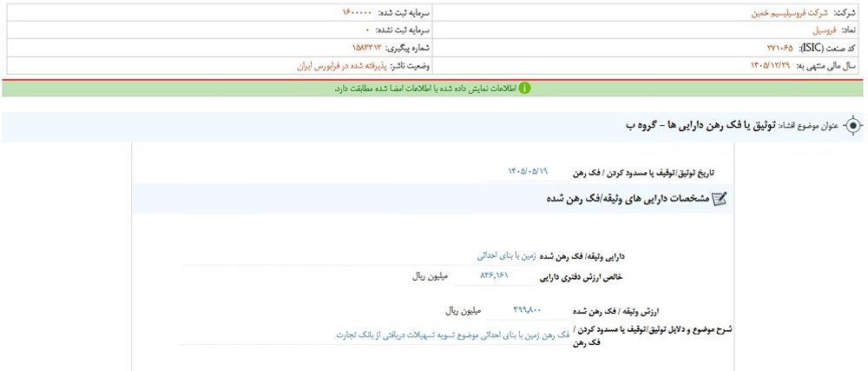Image resolution: width=868 pixels, height=371 pixels.
Task: Click the green message اطلاعات نمایش داده شده
Action: [x=424, y=89]
